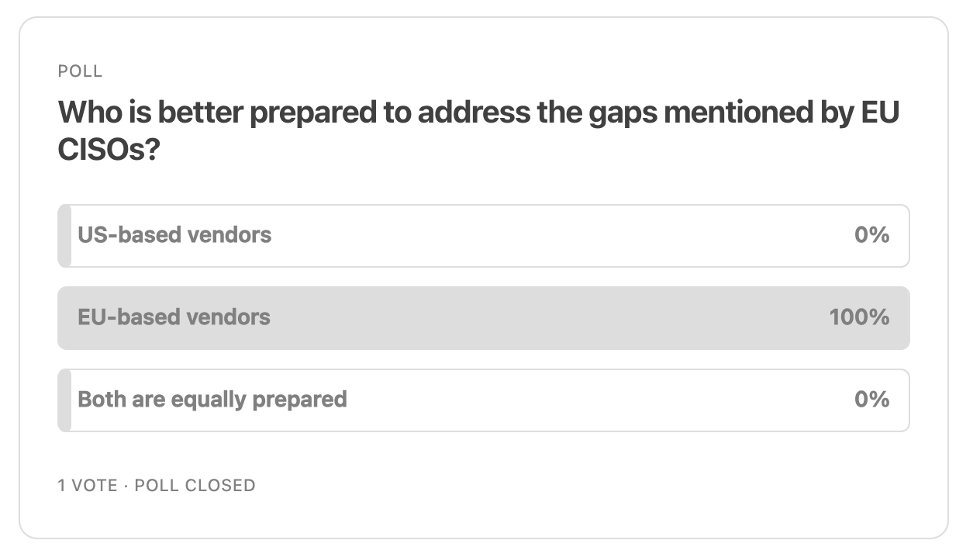Click the POLL CLOSED status text

click(195, 486)
